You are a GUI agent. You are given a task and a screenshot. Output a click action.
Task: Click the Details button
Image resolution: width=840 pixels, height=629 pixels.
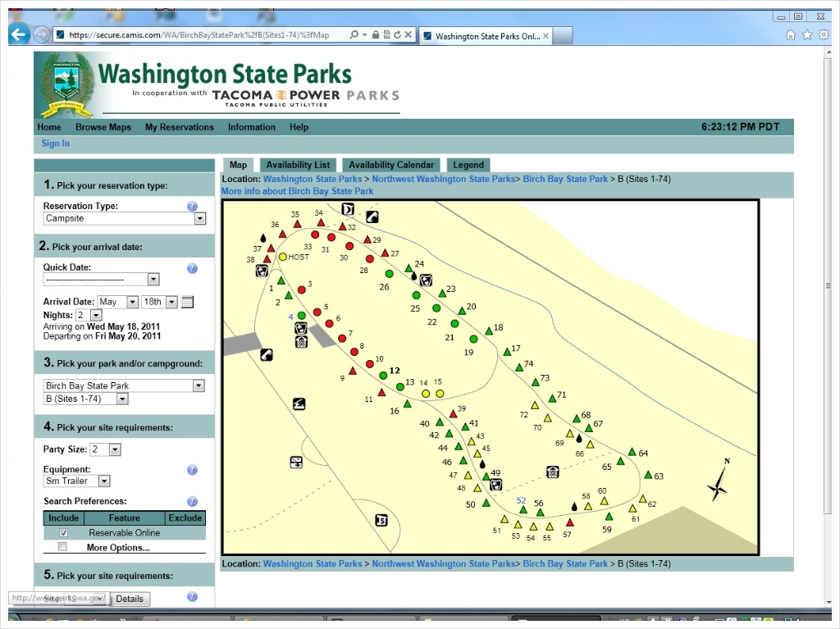(130, 599)
